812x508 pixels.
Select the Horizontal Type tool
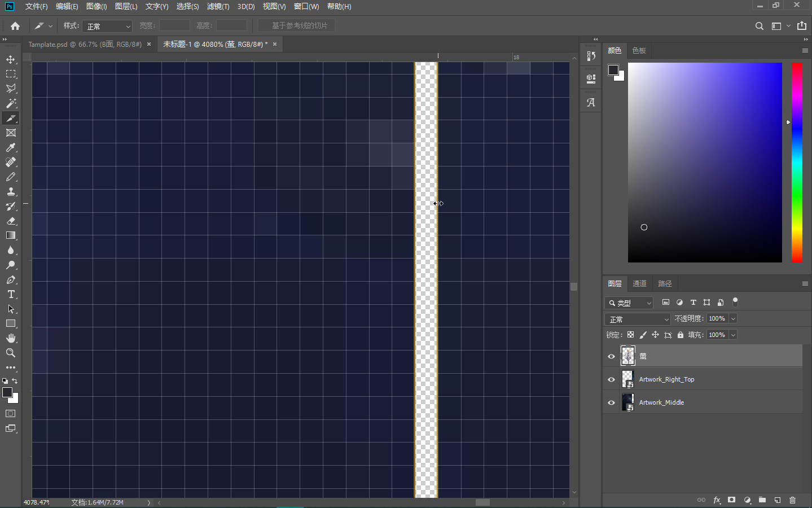tap(11, 295)
